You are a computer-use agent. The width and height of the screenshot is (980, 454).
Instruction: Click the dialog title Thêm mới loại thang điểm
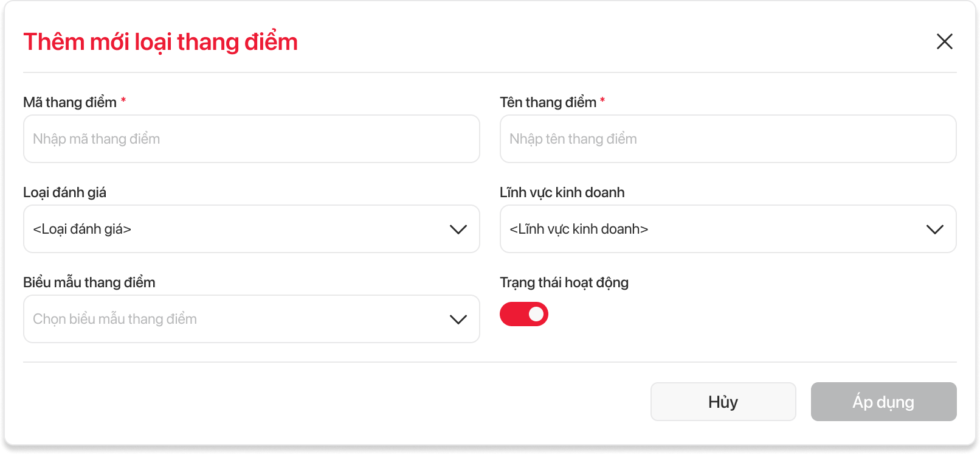click(160, 42)
